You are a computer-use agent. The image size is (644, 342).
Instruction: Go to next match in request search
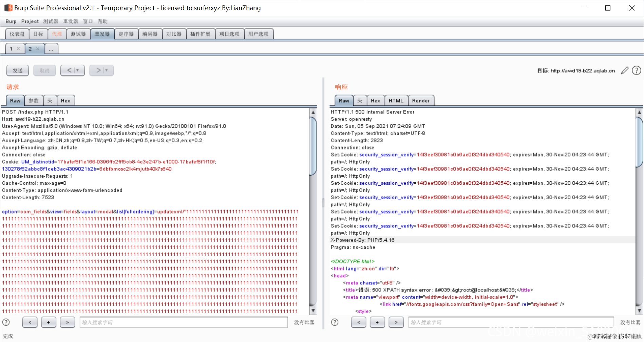[x=68, y=322]
